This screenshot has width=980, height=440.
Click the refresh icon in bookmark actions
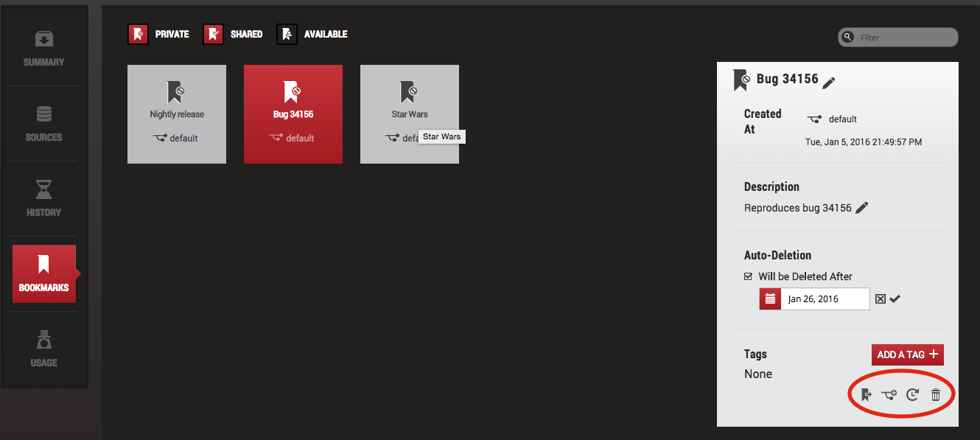[x=912, y=395]
